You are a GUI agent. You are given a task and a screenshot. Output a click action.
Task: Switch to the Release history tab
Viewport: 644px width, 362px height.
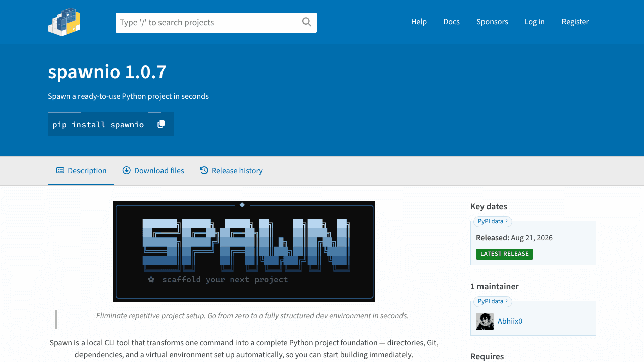point(231,171)
